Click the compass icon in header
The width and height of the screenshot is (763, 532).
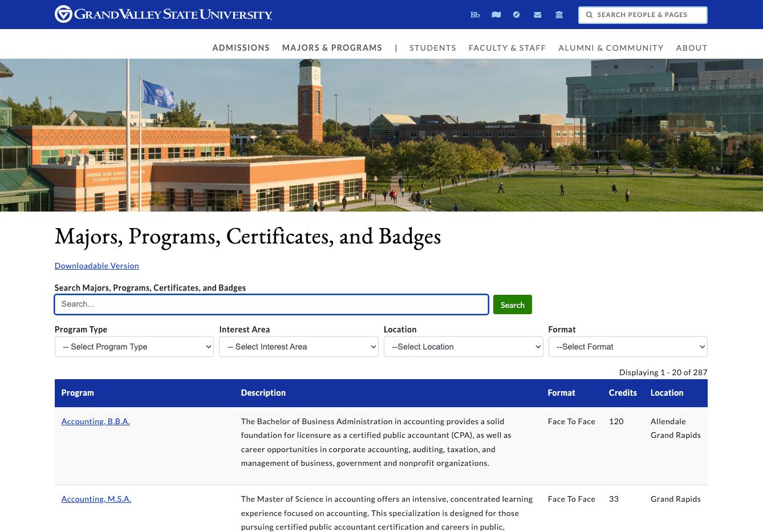click(x=516, y=15)
